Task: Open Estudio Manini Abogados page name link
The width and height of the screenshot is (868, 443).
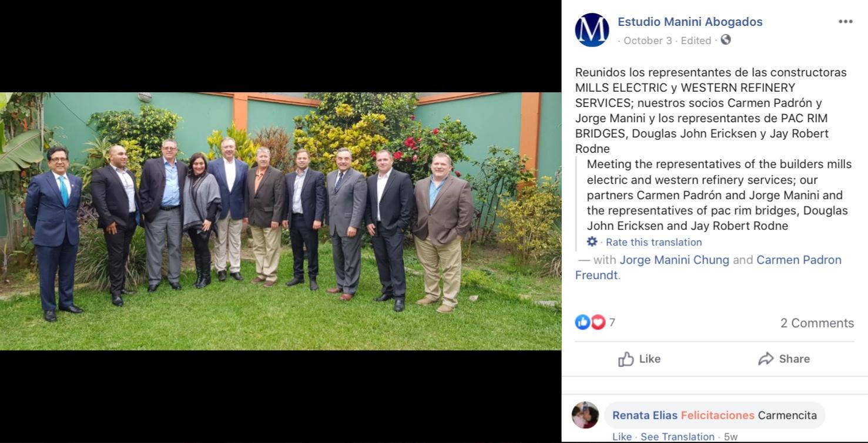Action: (690, 22)
